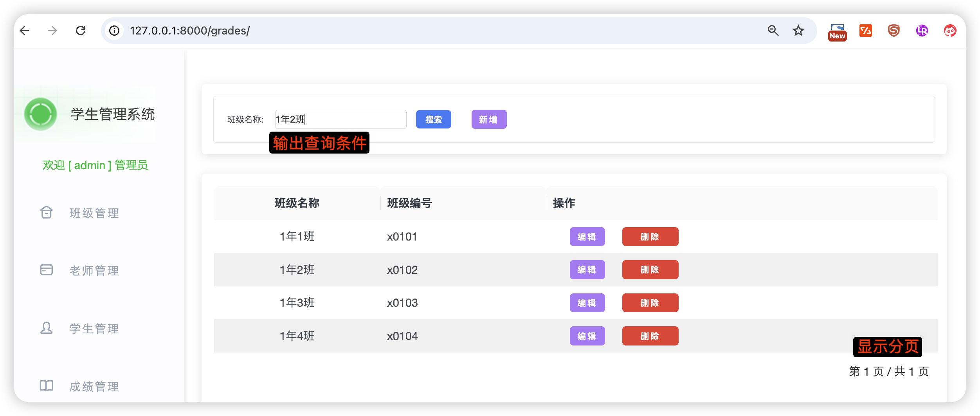Select 学生管理 from the sidebar
The image size is (980, 416).
pos(94,329)
